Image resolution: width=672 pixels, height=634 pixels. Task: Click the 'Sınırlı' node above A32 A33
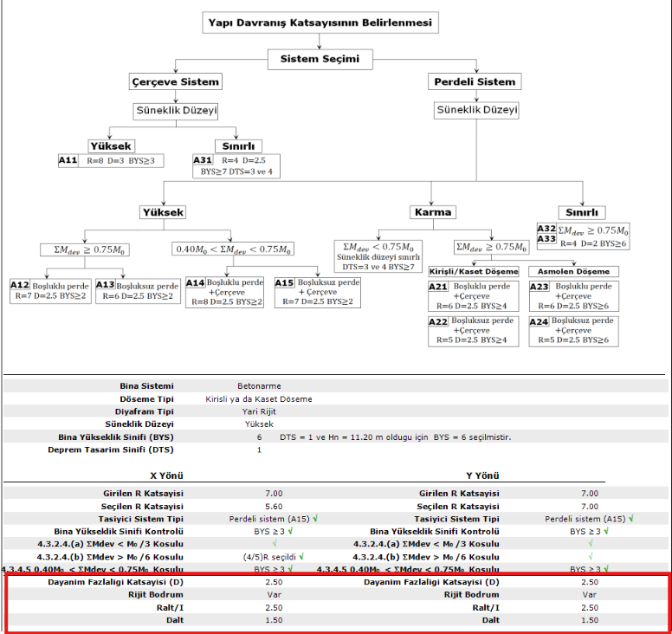tap(582, 212)
